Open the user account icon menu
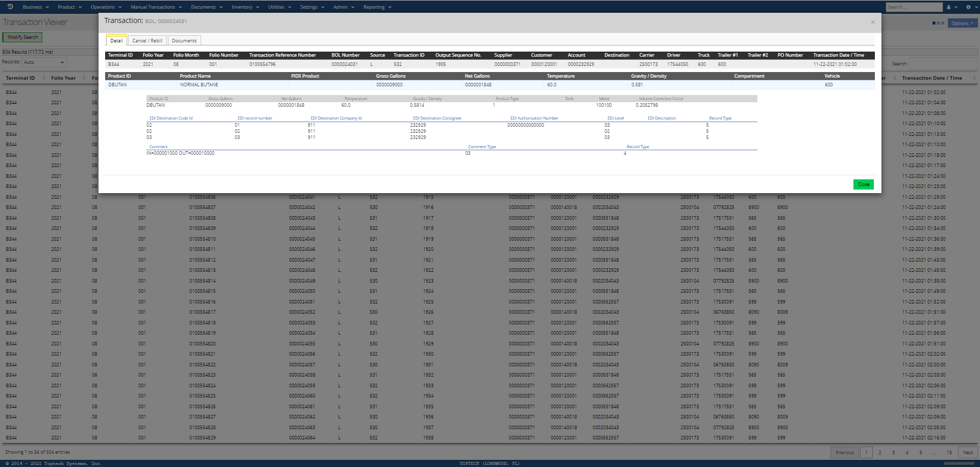This screenshot has width=980, height=467. coord(951,7)
